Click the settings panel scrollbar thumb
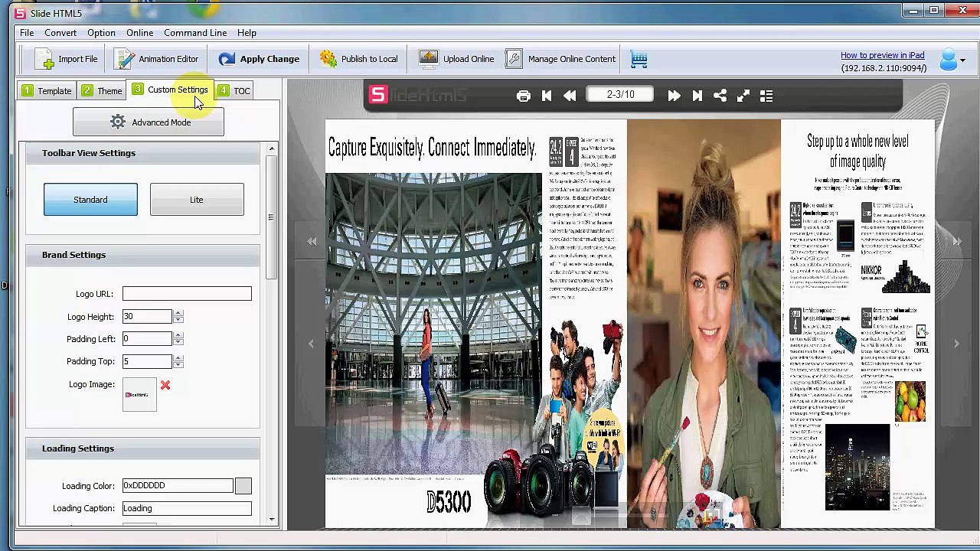 271,217
